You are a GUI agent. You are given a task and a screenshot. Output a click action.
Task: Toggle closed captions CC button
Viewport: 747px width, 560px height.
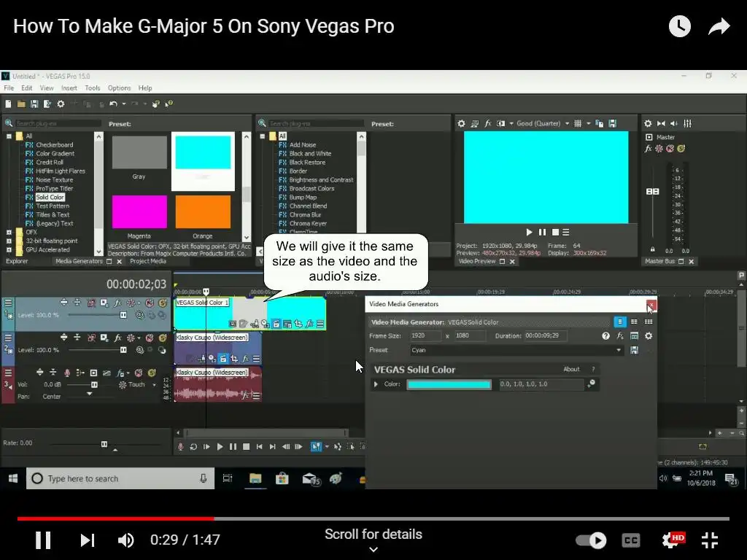(631, 540)
